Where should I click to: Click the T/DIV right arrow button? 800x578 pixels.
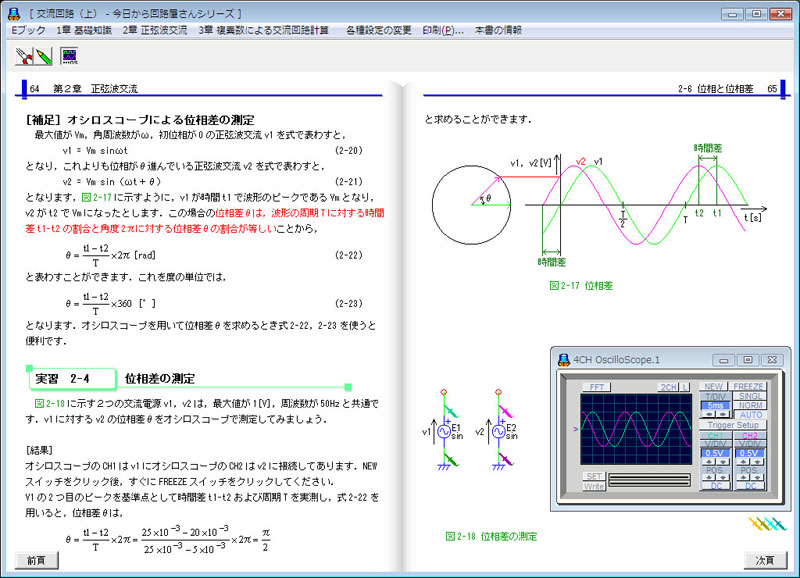pyautogui.click(x=723, y=414)
